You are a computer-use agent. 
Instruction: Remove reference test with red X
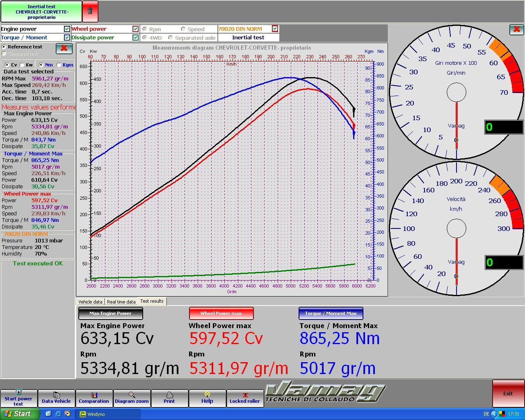click(x=64, y=48)
